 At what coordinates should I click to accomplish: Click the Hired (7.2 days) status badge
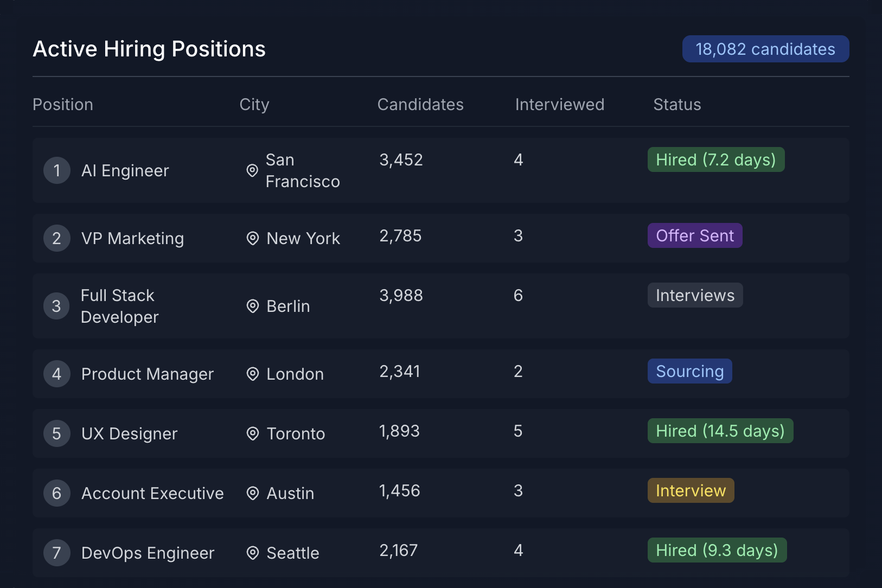pos(716,159)
